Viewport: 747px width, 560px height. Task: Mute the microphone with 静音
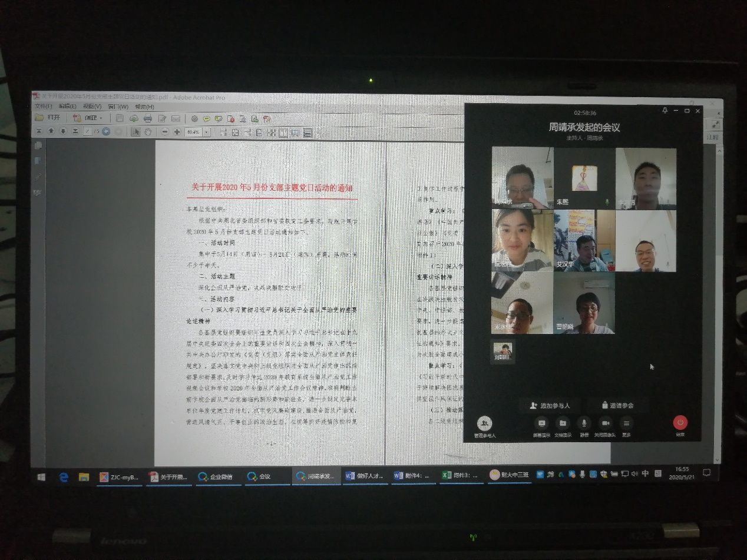pyautogui.click(x=584, y=423)
